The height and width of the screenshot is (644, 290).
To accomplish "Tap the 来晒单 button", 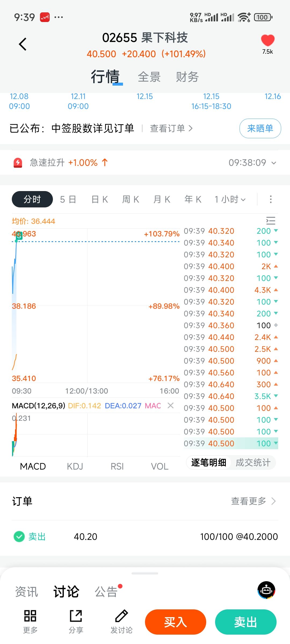I will click(260, 129).
